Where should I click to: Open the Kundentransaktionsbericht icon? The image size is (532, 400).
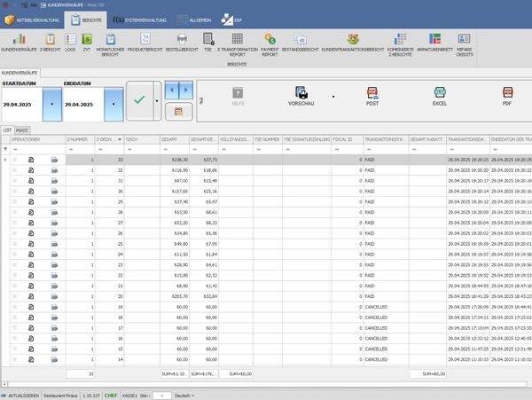pos(353,42)
